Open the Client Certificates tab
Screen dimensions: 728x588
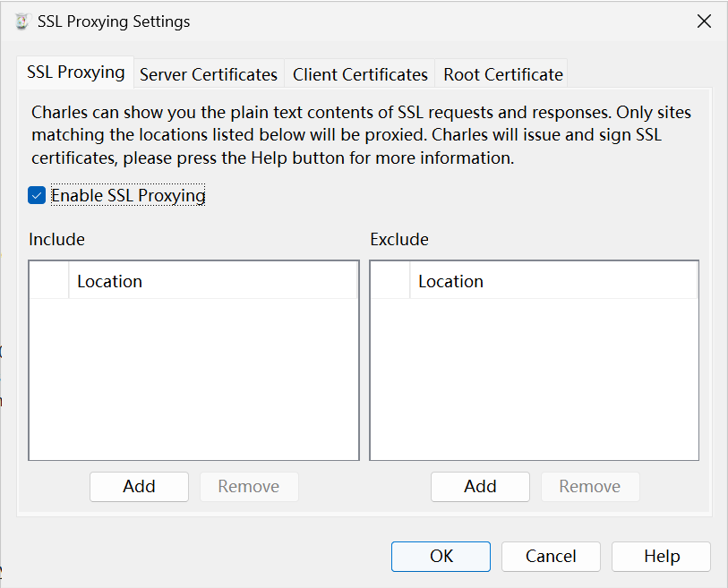[x=360, y=74]
